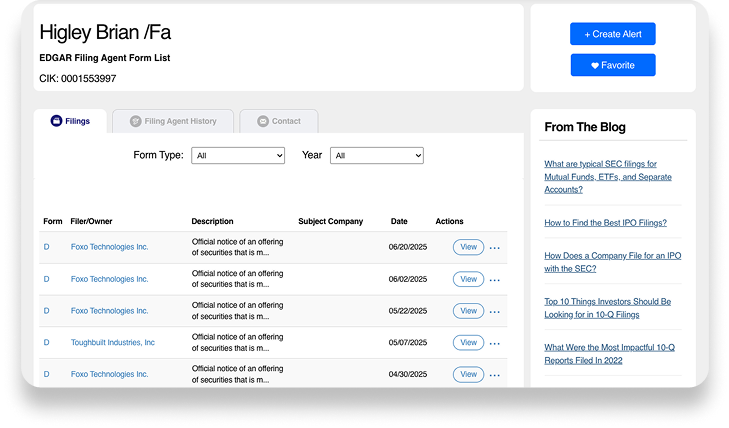
Task: Open Toughbuilt Industries, Inc filer link
Action: (x=113, y=342)
